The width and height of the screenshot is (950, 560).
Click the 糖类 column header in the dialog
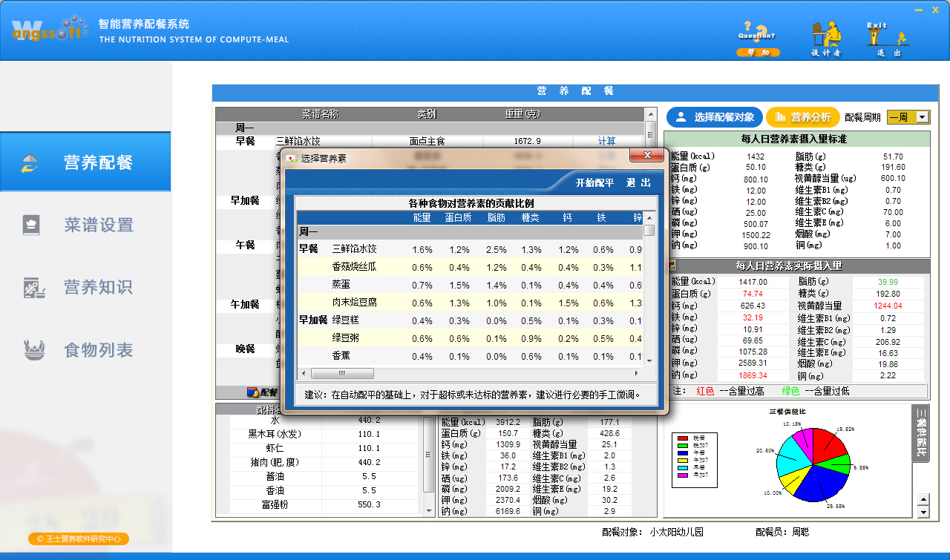[531, 218]
